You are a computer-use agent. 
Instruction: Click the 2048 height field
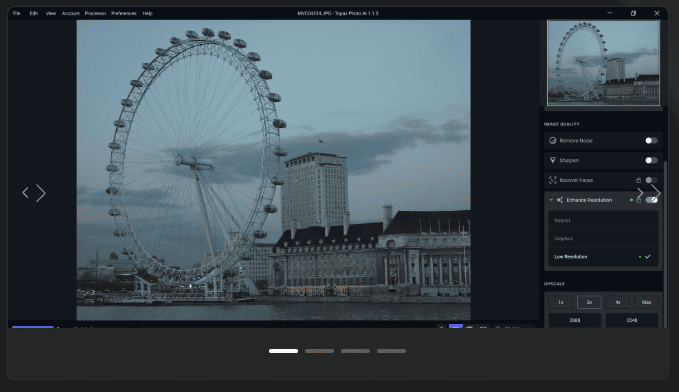pyautogui.click(x=632, y=321)
